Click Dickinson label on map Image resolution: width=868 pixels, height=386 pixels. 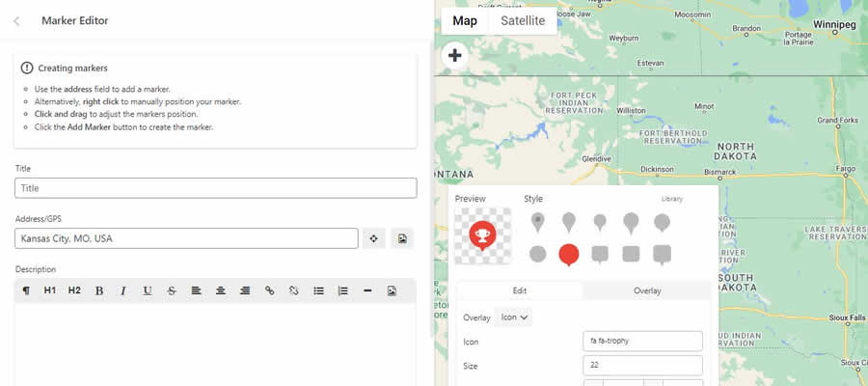[657, 169]
